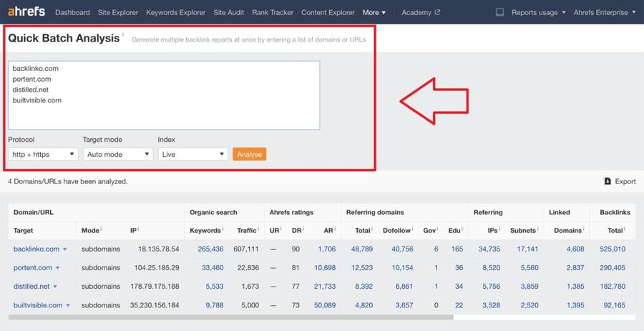Viewport: 644px width, 331px height.
Task: Click info icon beside Traffic header
Action: 258,229
